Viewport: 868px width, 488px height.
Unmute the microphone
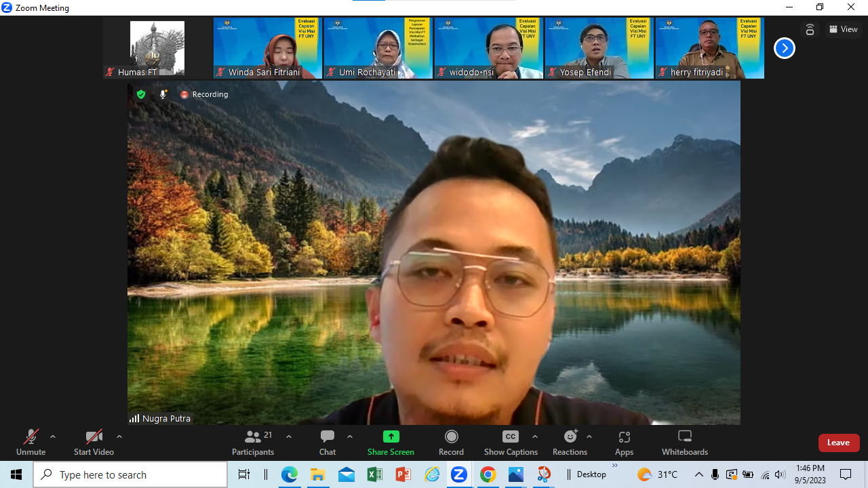(31, 442)
